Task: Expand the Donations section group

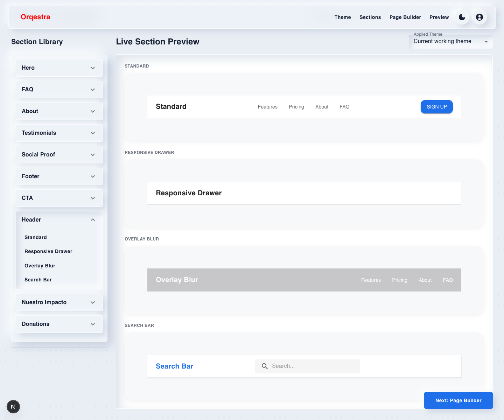Action: [x=59, y=324]
